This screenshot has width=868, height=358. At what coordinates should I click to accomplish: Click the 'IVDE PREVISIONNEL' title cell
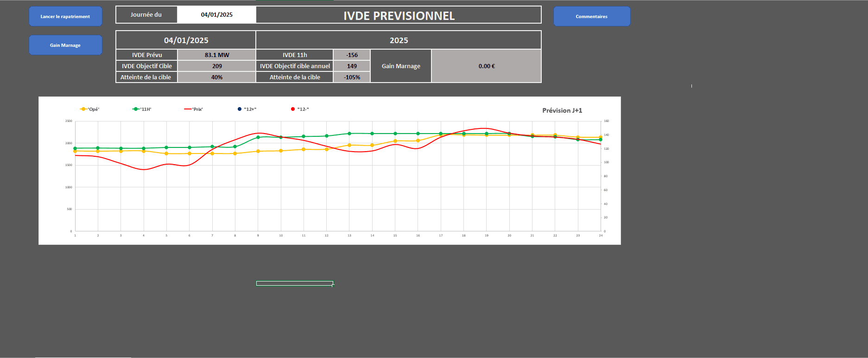(399, 16)
